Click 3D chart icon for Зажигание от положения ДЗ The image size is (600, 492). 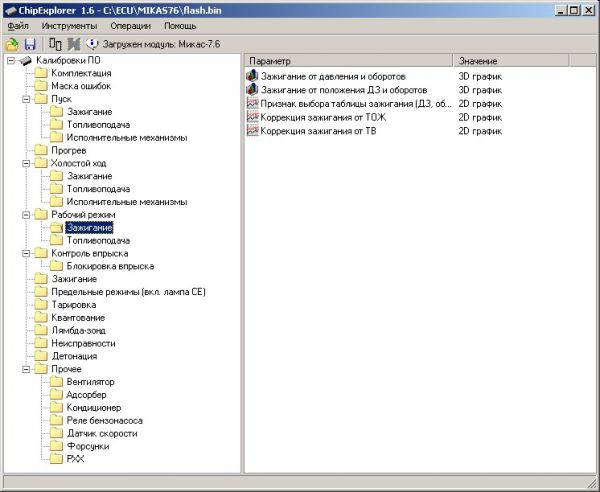tap(253, 90)
